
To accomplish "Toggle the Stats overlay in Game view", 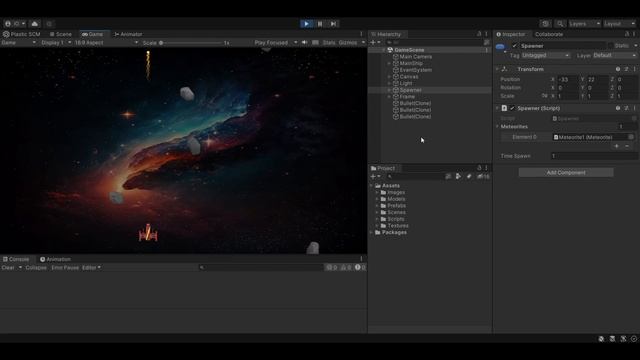I will pos(329,42).
